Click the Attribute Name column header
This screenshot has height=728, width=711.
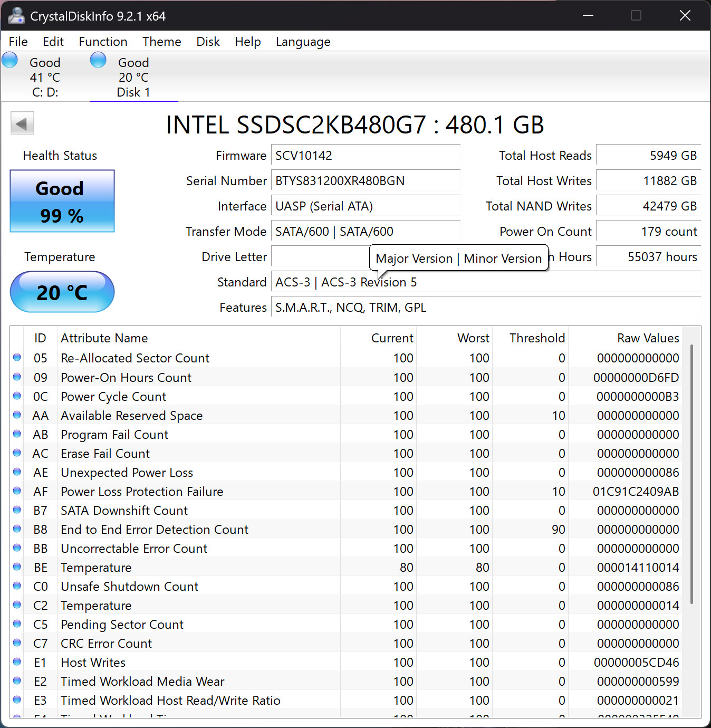(198, 338)
